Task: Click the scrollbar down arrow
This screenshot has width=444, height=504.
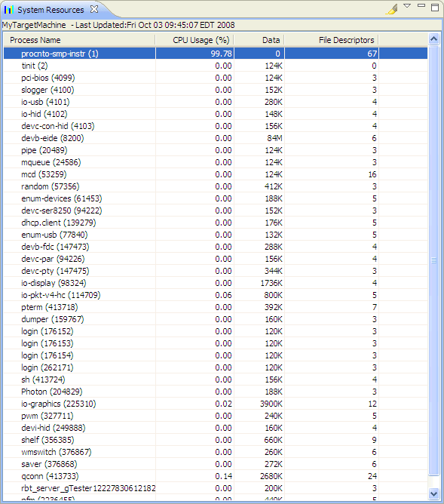Action: click(x=433, y=493)
